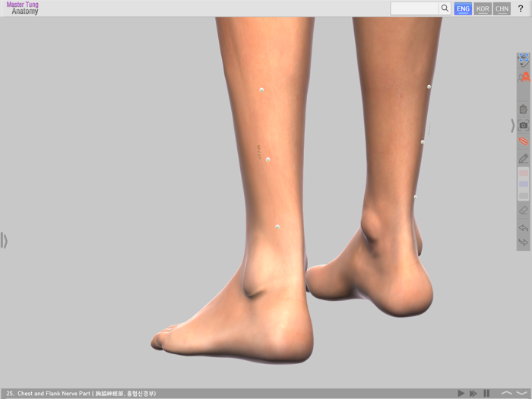
Task: Choose the gray pen color swatch
Action: 524,196
